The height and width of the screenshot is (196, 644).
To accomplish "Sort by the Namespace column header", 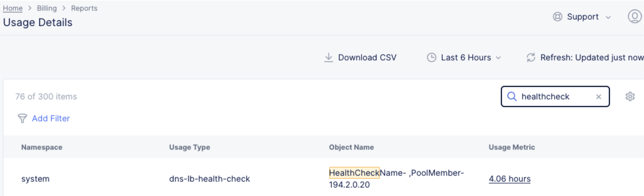I will [x=42, y=147].
